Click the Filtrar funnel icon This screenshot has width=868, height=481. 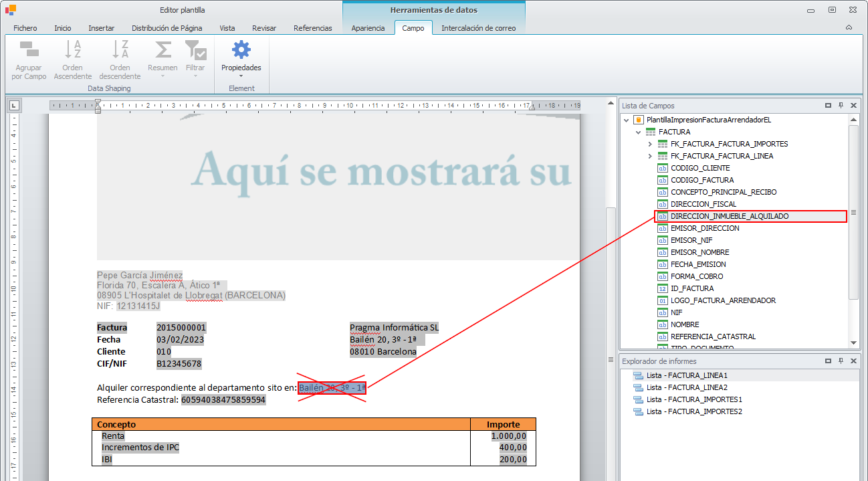pyautogui.click(x=195, y=50)
